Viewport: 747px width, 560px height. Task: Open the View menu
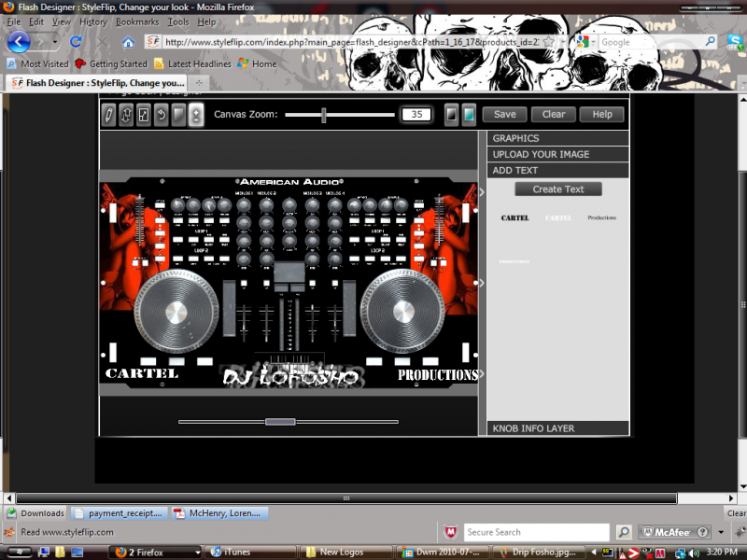(62, 21)
